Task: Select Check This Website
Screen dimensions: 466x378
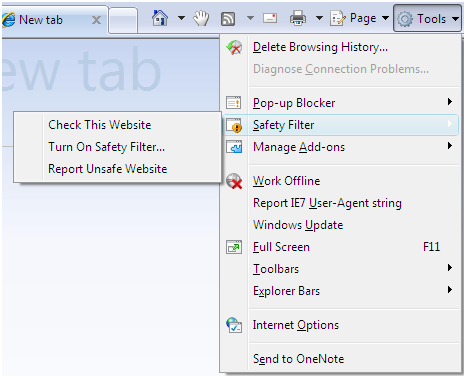Action: (100, 125)
